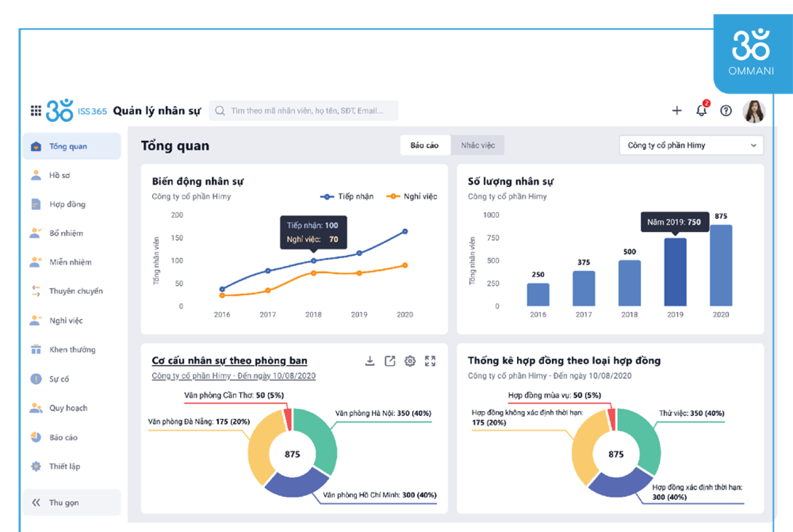Open the user profile avatar

(x=753, y=111)
